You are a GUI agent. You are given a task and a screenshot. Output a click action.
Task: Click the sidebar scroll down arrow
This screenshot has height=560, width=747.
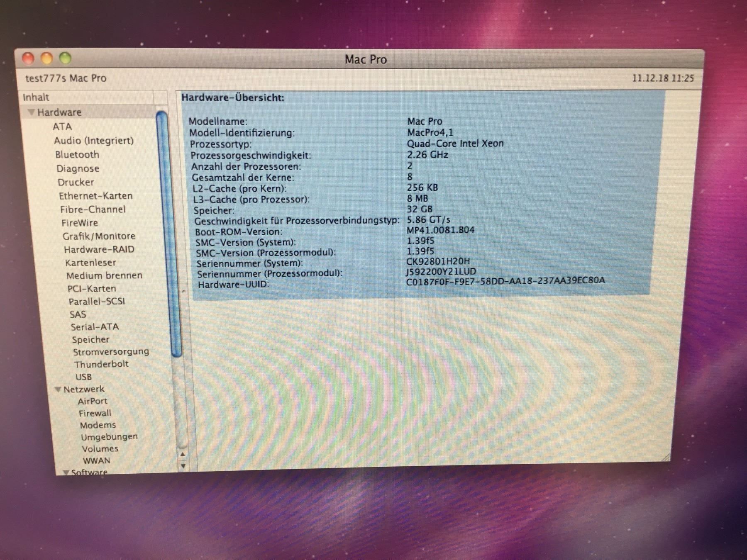[x=183, y=466]
